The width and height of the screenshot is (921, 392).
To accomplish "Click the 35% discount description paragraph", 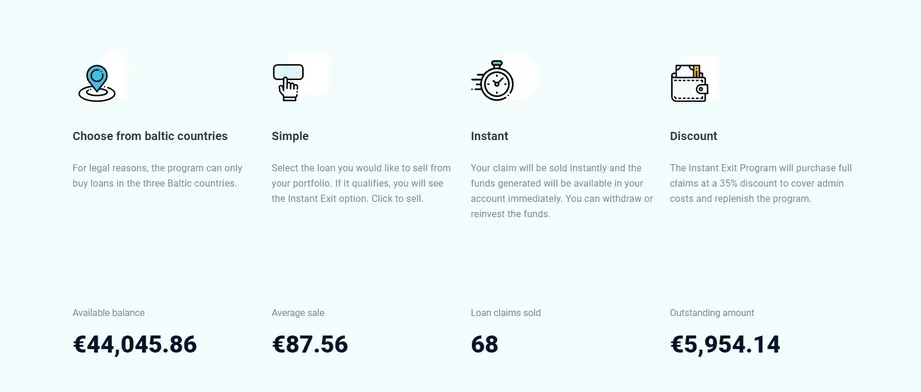I will [761, 183].
